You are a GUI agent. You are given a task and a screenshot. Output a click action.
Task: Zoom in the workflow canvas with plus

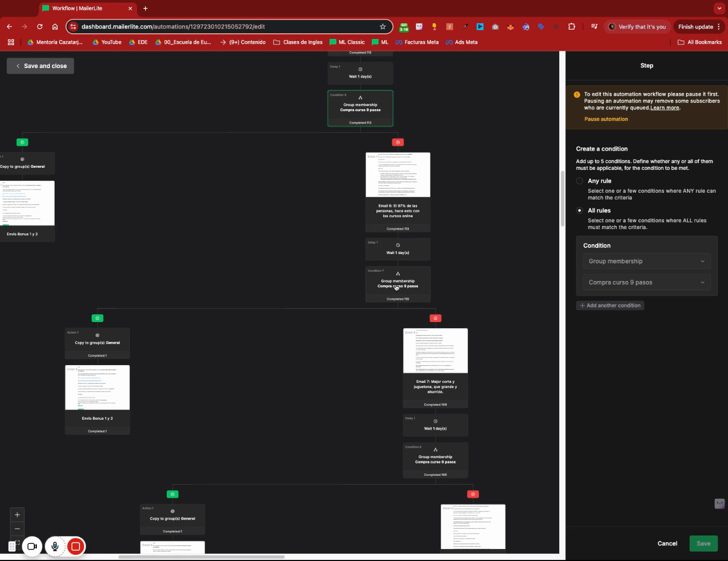click(17, 515)
